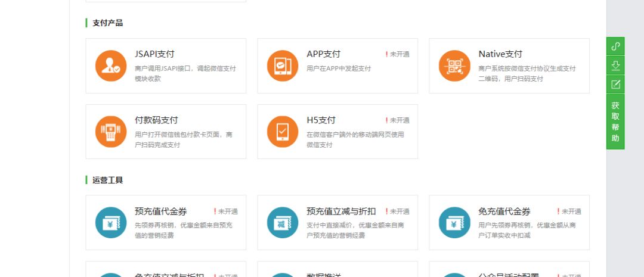This screenshot has height=277, width=644.
Task: Click the green edit/feedback icon in sidebar
Action: (x=615, y=85)
